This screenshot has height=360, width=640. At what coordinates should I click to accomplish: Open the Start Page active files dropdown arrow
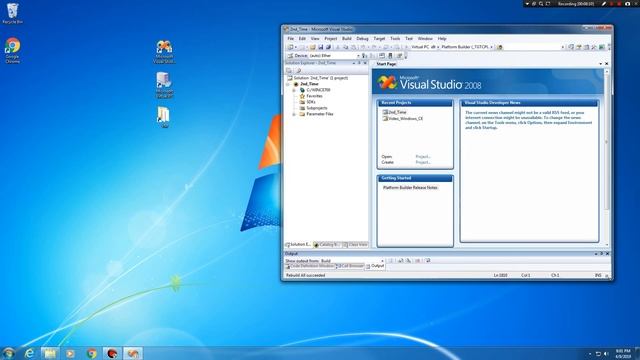600,64
